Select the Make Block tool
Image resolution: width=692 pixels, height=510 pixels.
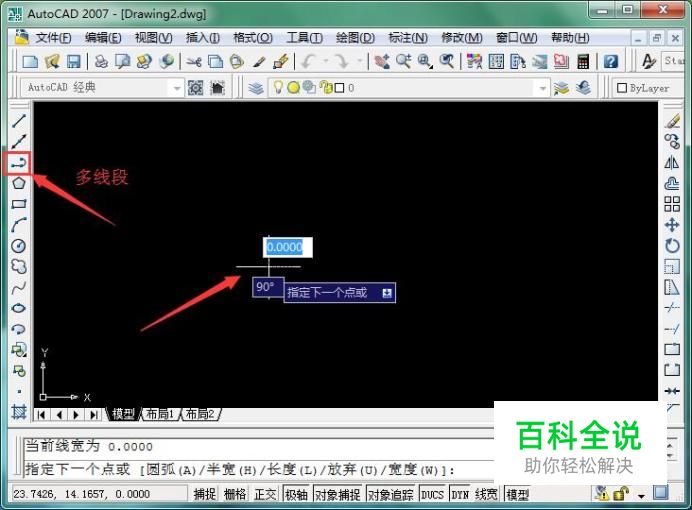(19, 371)
